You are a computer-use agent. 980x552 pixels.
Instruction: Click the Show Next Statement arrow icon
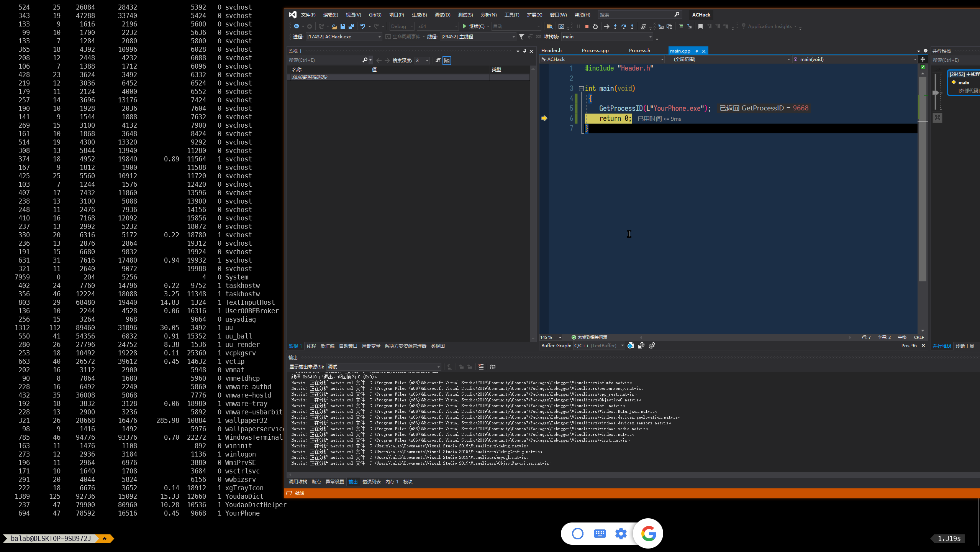click(x=606, y=26)
